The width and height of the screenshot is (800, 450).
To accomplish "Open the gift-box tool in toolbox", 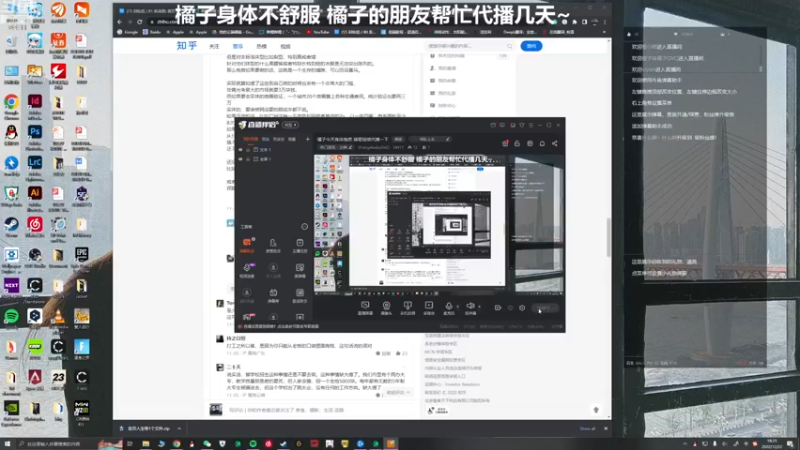I will coord(273,294).
